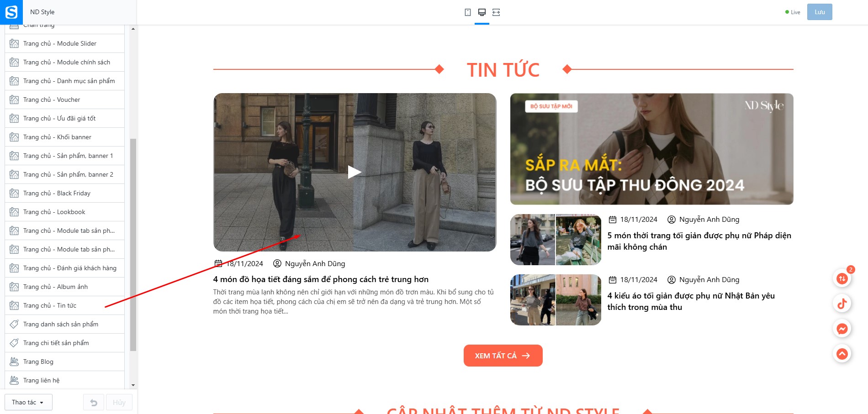The height and width of the screenshot is (414, 868).
Task: Click the Trang danh sách sản phẩm tag icon
Action: tap(14, 324)
